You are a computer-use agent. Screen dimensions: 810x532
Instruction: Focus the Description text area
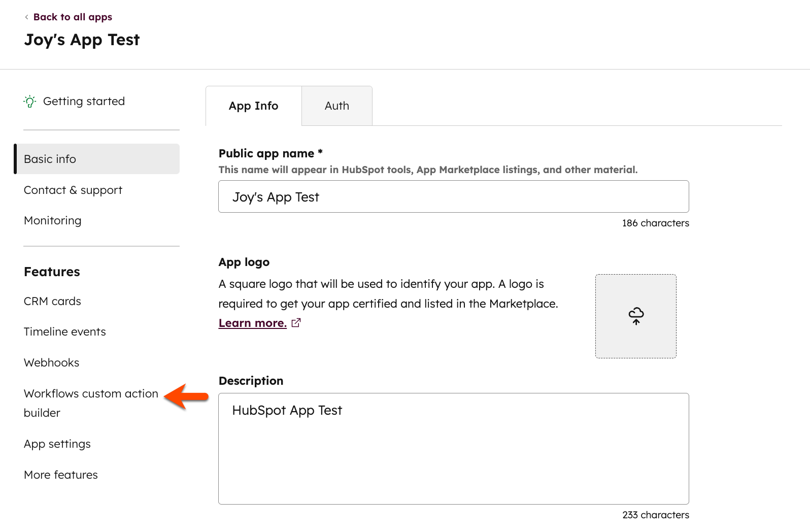coord(453,449)
